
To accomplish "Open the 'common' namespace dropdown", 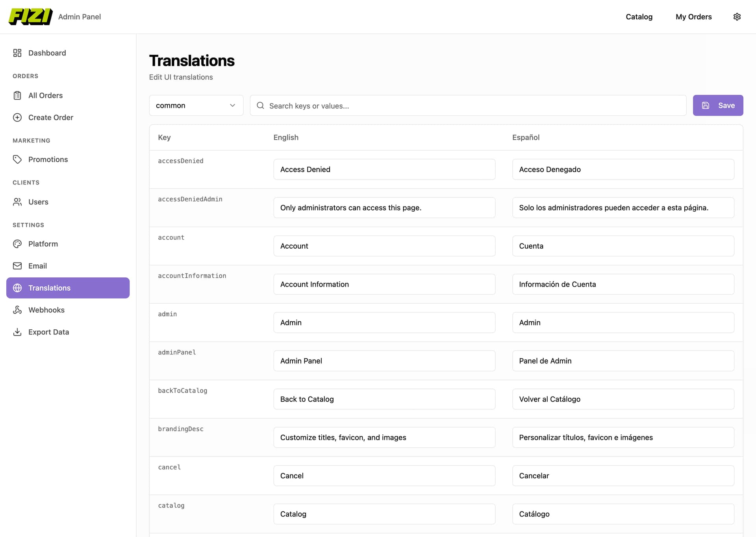I will click(x=196, y=105).
